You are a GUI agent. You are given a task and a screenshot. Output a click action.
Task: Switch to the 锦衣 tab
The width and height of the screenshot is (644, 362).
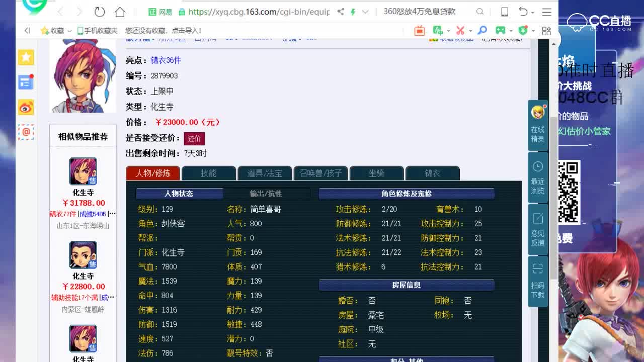[x=432, y=173]
